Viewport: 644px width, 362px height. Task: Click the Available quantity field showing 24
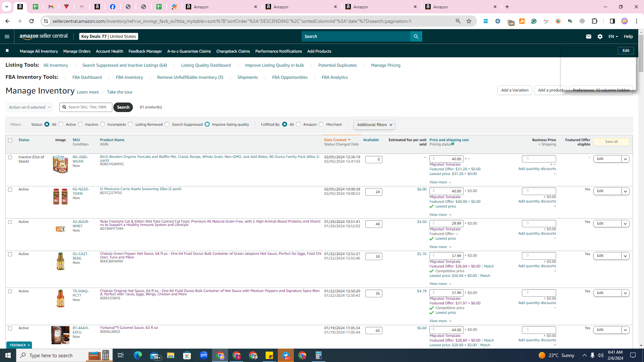tap(374, 192)
